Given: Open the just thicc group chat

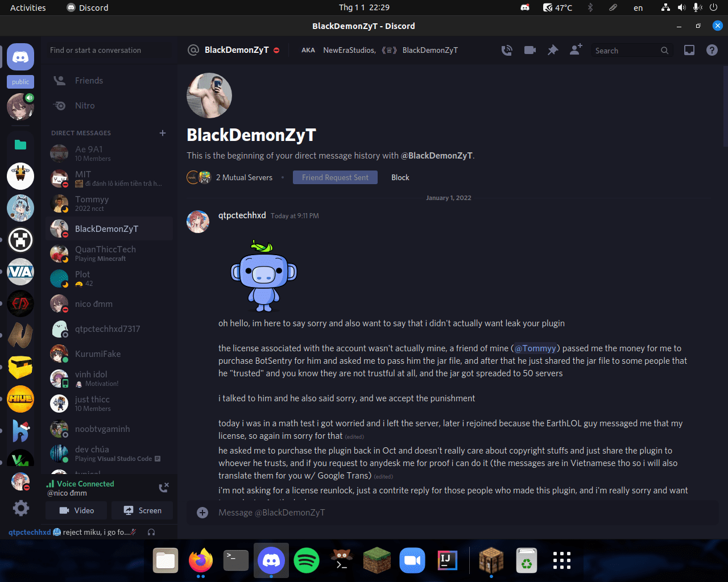Looking at the screenshot, I should [x=109, y=404].
